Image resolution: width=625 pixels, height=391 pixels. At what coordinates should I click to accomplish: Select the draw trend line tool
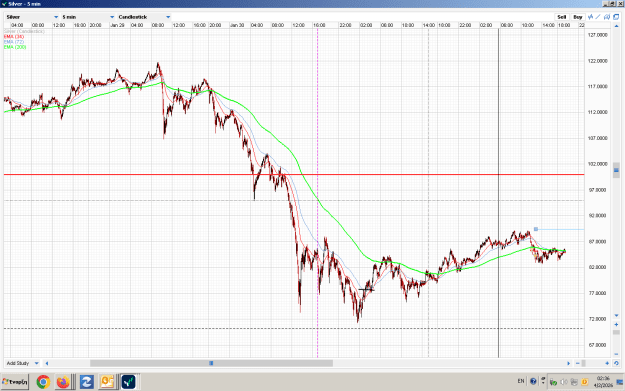(x=598, y=17)
